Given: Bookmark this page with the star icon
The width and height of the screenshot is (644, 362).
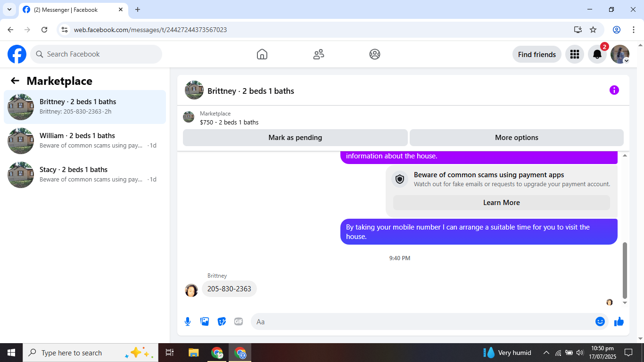Looking at the screenshot, I should click(x=593, y=30).
